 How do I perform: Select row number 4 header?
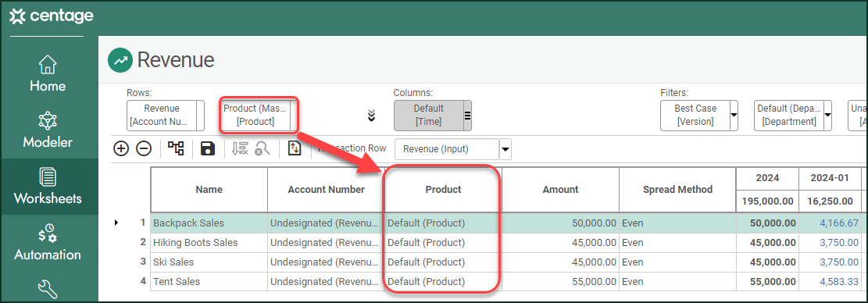(143, 281)
